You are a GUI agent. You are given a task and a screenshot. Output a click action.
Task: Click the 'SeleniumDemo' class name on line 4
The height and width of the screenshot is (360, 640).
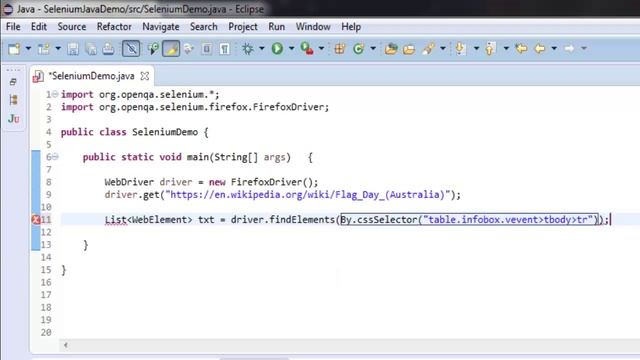coord(165,132)
